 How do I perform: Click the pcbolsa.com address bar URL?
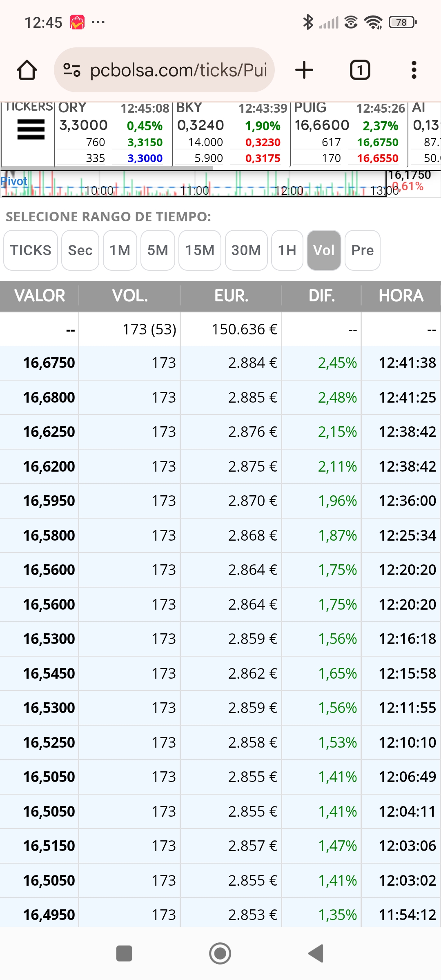click(178, 70)
